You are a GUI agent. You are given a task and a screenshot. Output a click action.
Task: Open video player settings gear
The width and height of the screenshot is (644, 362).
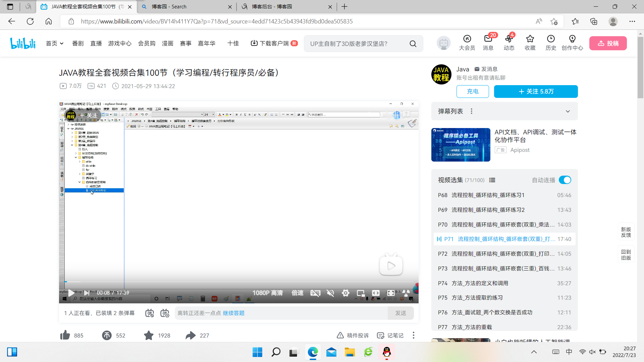coord(345,293)
